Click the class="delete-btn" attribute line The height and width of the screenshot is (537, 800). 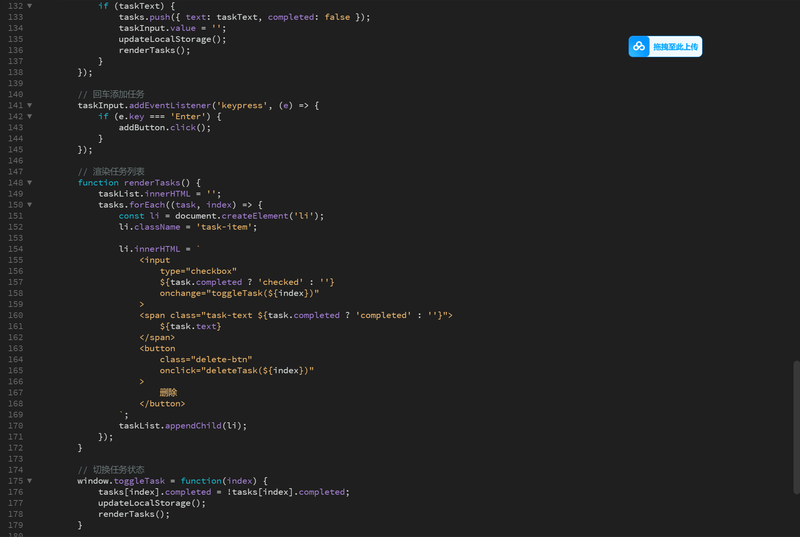click(206, 360)
